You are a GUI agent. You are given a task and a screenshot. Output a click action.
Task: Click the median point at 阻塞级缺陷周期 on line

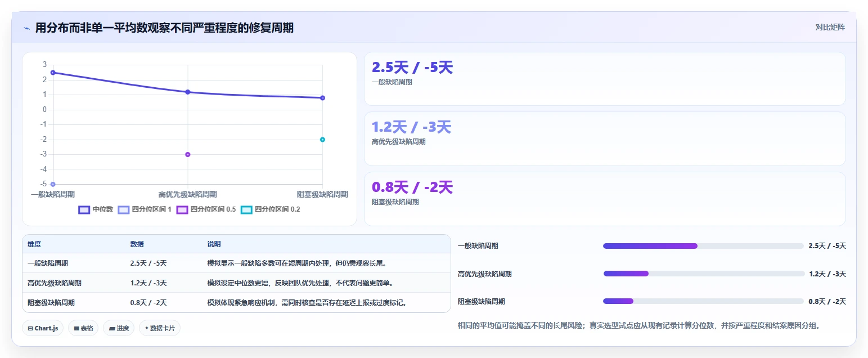[x=322, y=98]
